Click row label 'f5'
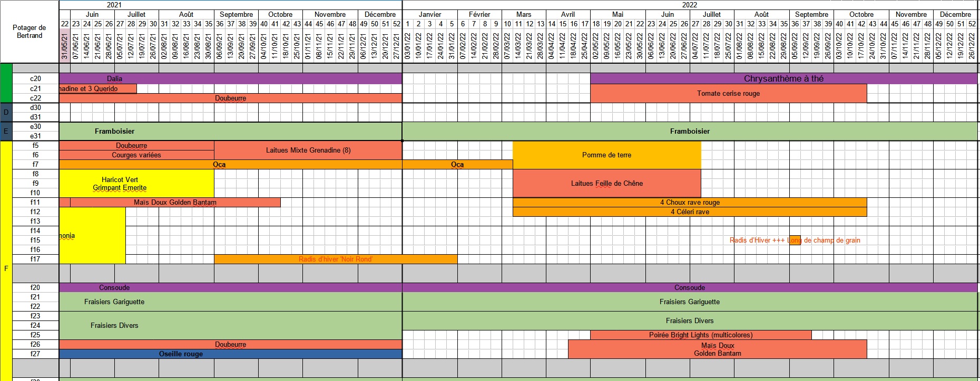This screenshot has height=381, width=980. tap(35, 146)
